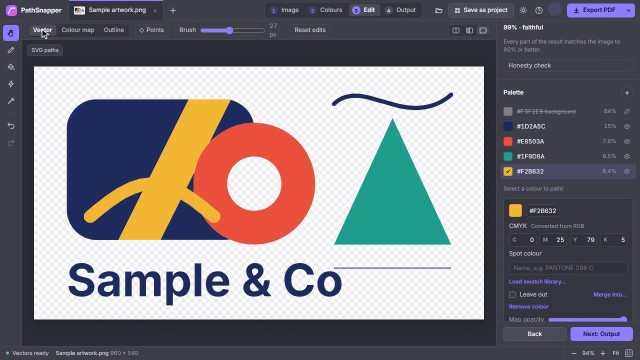Select the eyedropper pick tool

(x=11, y=101)
